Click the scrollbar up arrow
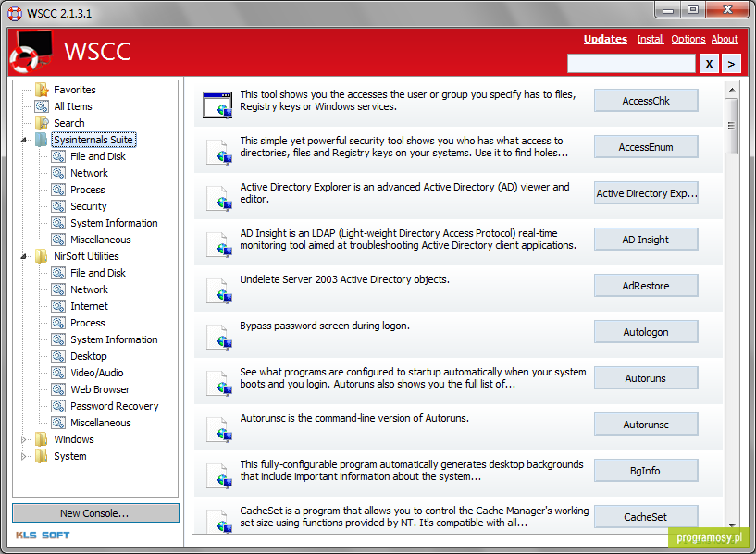Screen dimensions: 756x554 click(x=731, y=90)
